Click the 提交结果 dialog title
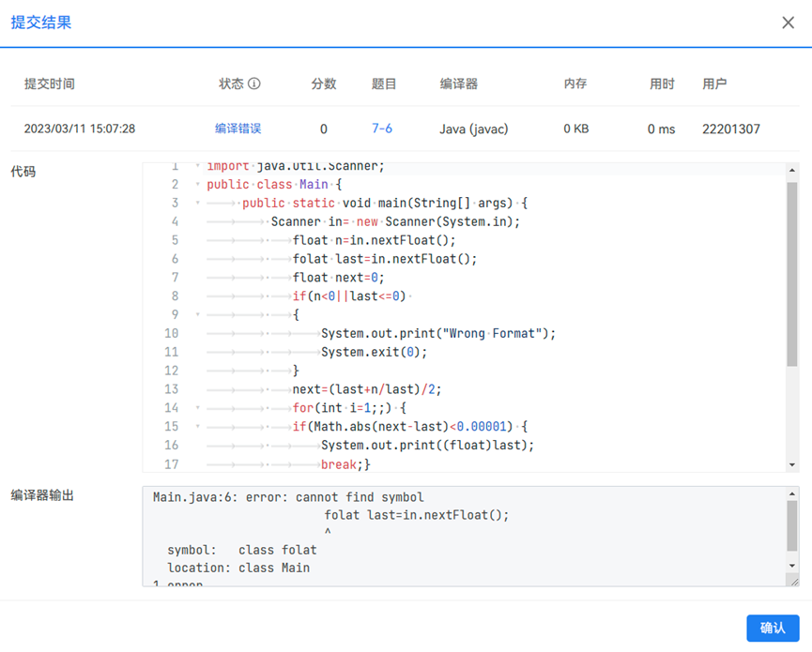Viewport: 812px width, 652px height. pos(41,23)
